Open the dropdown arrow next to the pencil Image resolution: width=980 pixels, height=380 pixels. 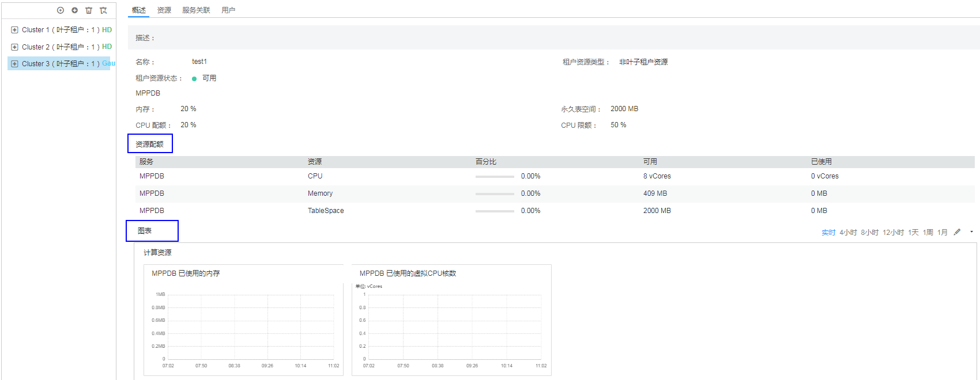pos(971,232)
